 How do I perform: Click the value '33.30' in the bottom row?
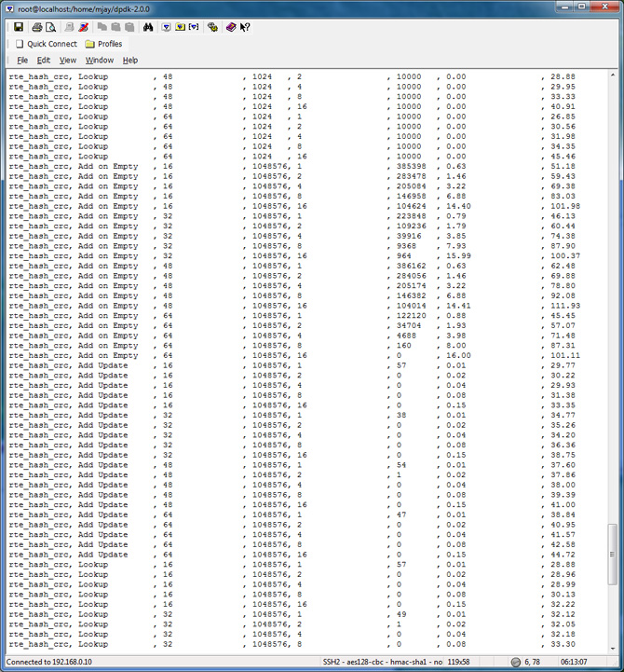[x=563, y=644]
